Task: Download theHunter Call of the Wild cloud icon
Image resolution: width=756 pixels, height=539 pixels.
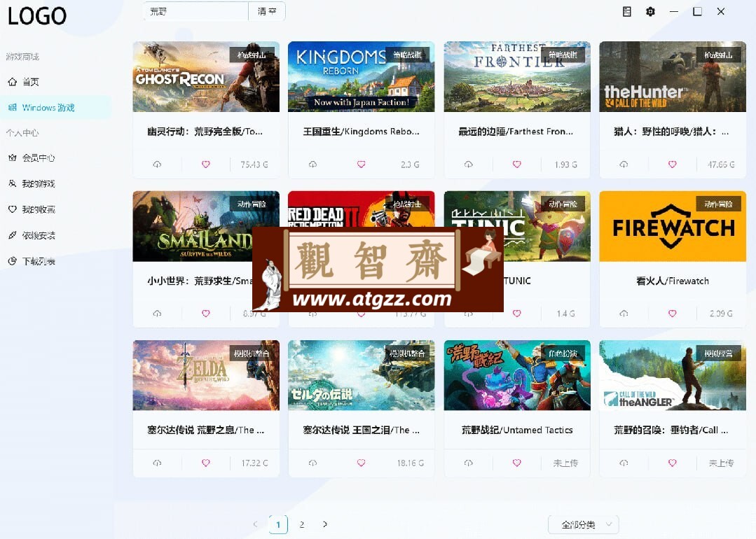Action: point(624,164)
